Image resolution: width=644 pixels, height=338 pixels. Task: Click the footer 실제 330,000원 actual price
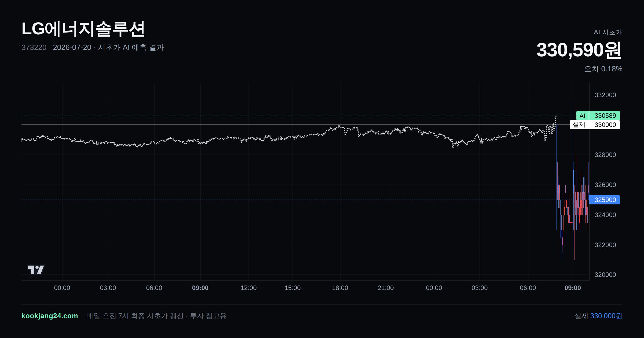click(598, 316)
